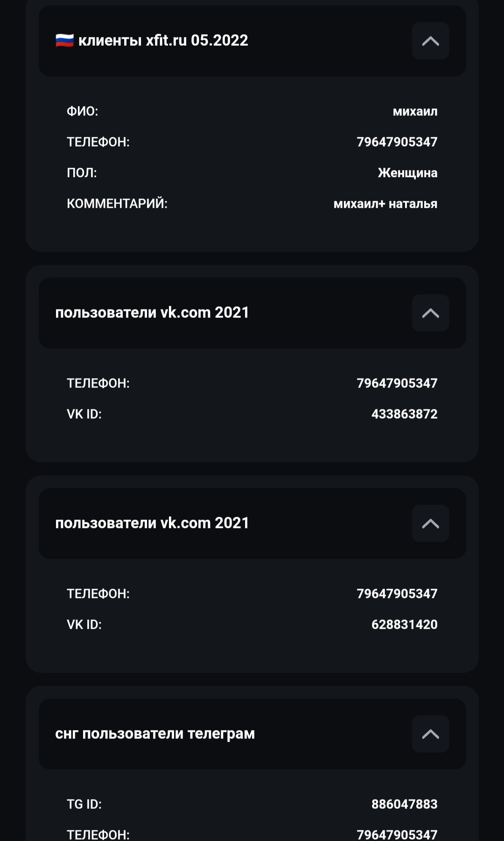Click the Russian flag icon in xfit.ru header

pyautogui.click(x=64, y=41)
